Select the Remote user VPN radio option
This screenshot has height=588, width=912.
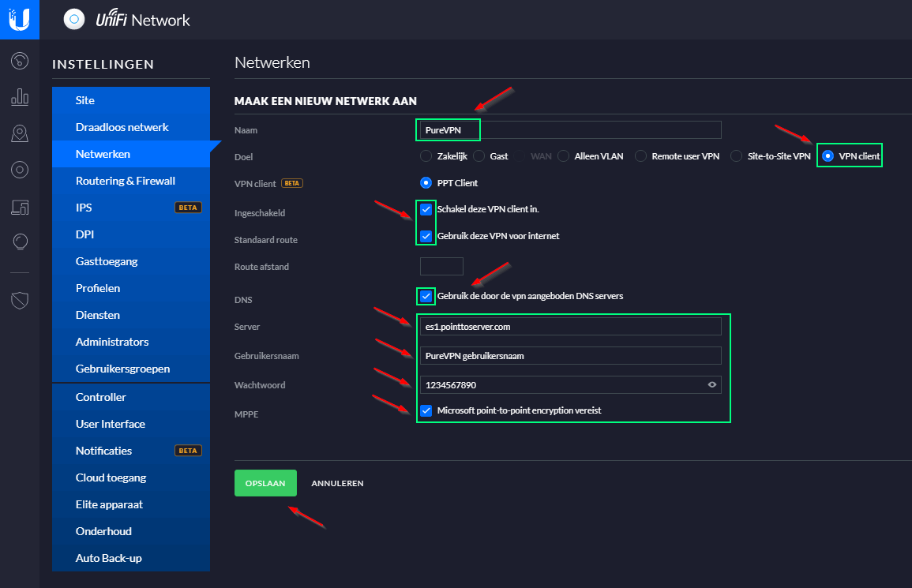click(x=640, y=156)
